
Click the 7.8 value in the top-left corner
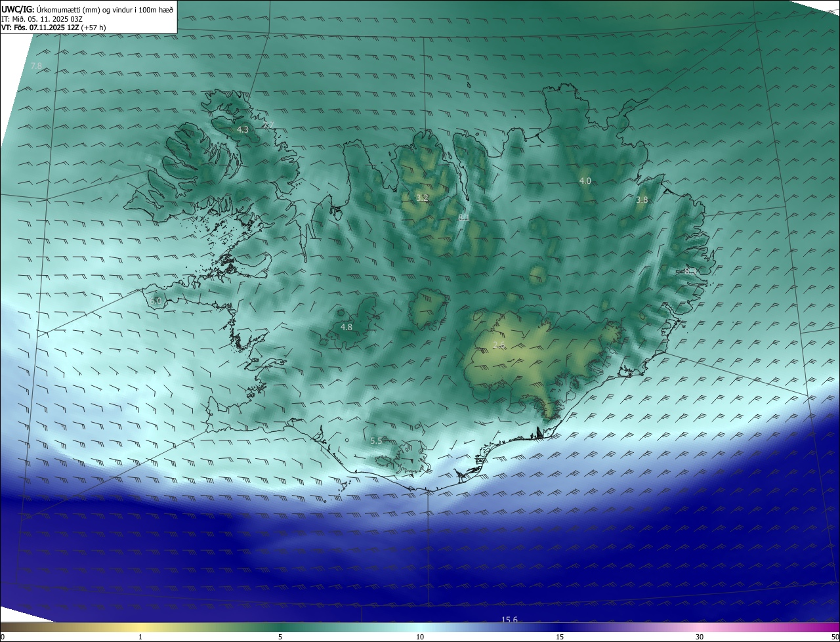click(36, 66)
